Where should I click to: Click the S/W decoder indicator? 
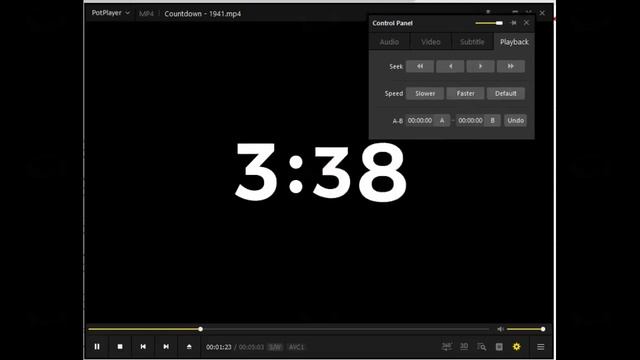click(x=275, y=347)
